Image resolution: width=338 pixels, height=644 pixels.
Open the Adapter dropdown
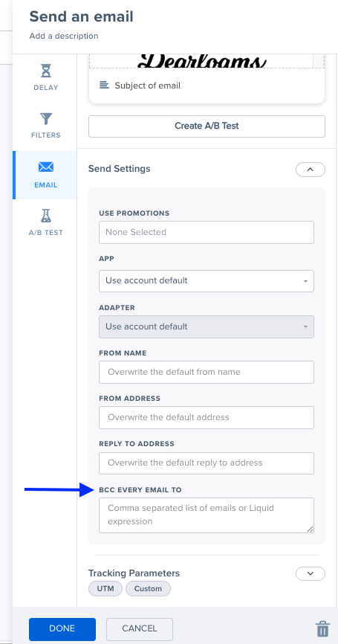207,327
